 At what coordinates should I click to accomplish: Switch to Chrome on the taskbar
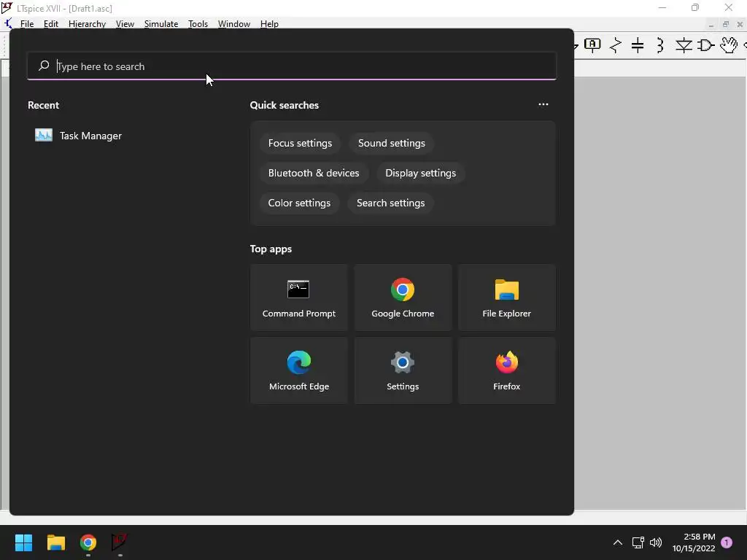[x=88, y=542]
